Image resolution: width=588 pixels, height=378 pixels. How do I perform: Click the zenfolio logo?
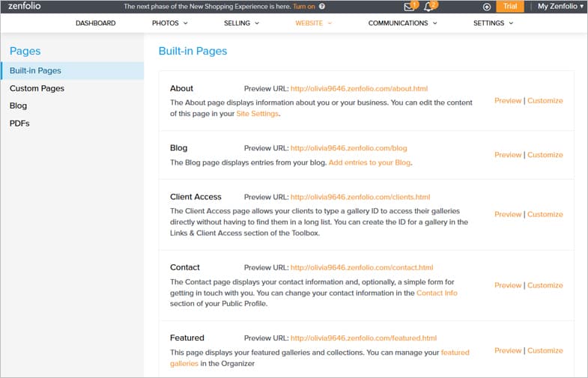point(25,6)
